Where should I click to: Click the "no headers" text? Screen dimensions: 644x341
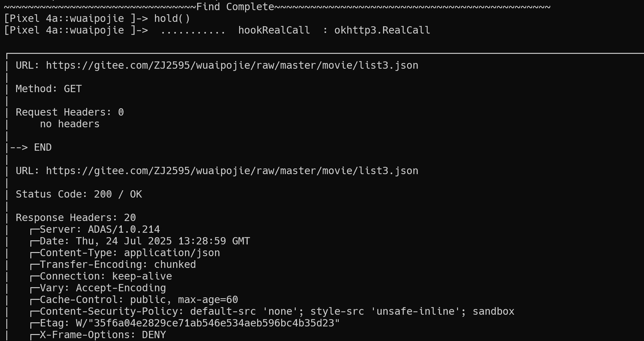70,124
